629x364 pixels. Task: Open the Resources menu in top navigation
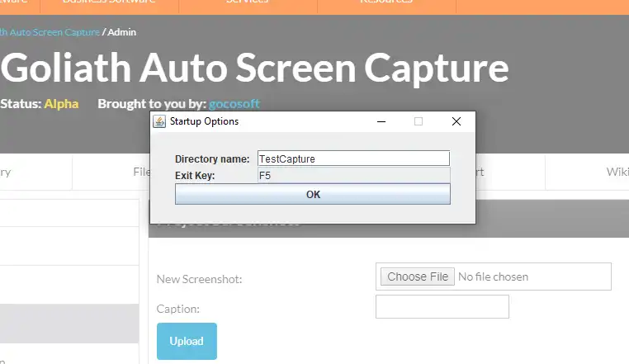pos(386,2)
